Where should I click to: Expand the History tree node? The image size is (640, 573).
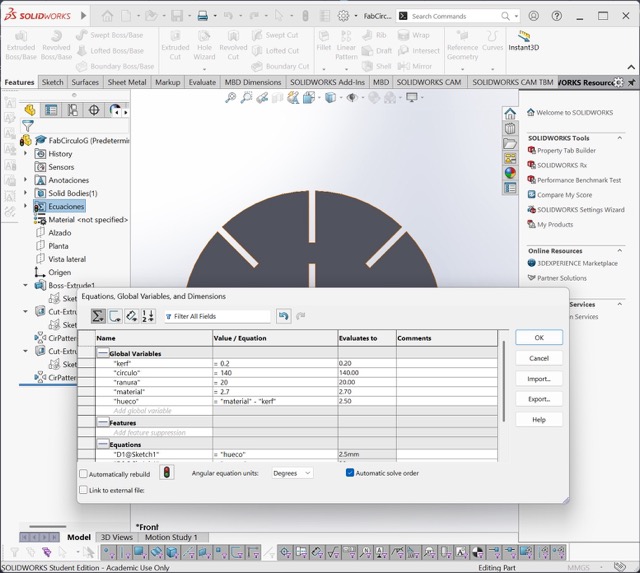(x=26, y=154)
